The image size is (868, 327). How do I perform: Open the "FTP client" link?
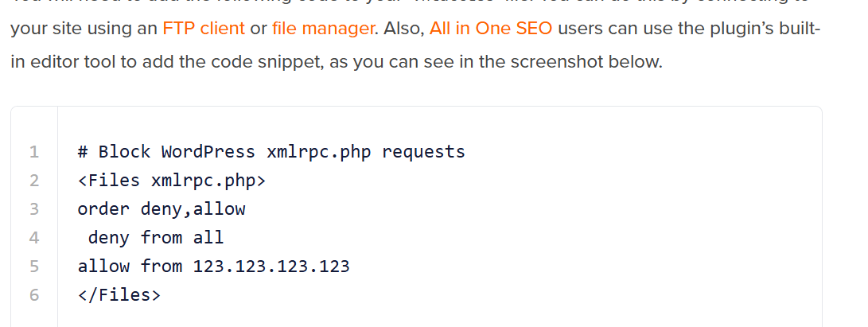204,29
